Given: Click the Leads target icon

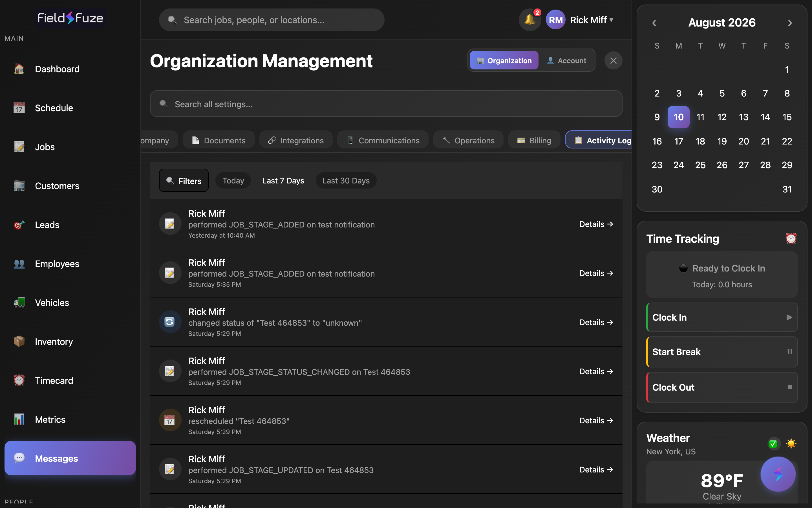Looking at the screenshot, I should click(x=19, y=225).
